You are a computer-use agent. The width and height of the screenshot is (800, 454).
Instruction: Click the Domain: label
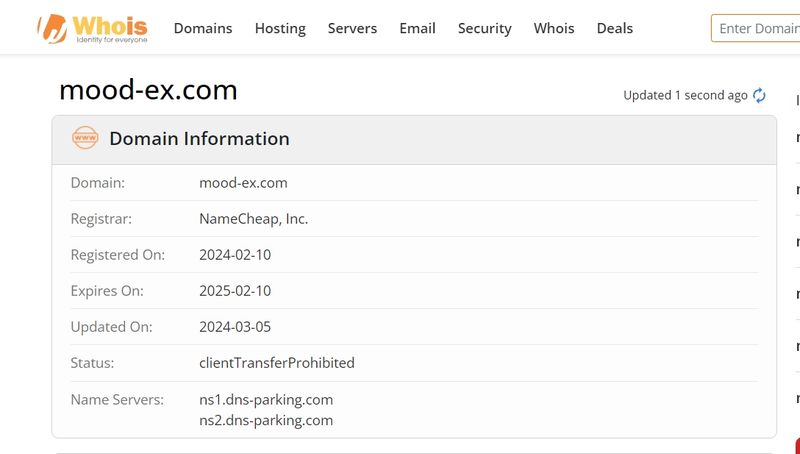coord(97,183)
